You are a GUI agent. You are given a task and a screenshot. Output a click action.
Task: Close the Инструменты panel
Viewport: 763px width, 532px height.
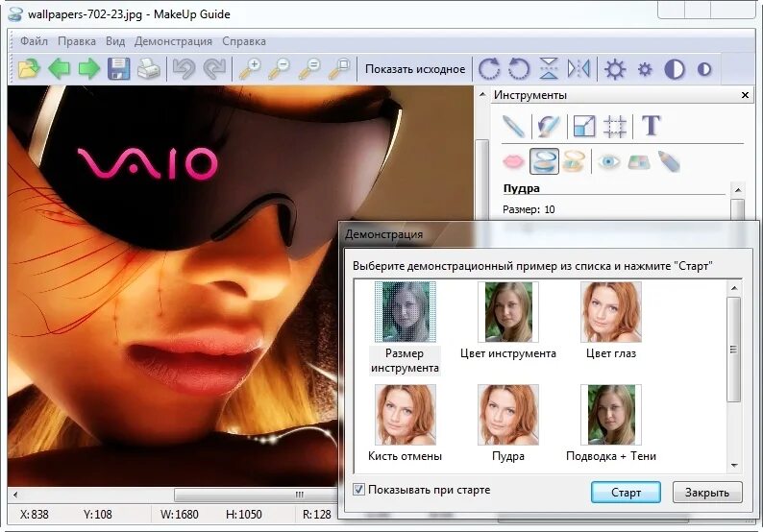[x=745, y=95]
